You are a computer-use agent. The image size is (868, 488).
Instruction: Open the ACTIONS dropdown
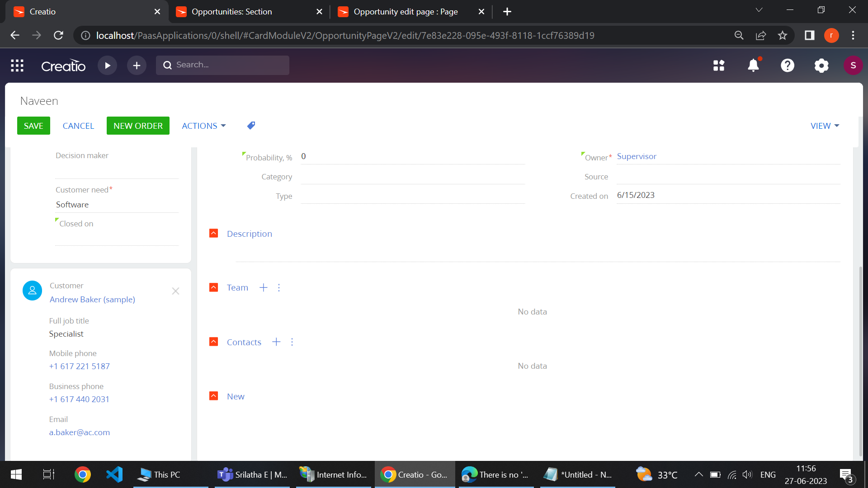pyautogui.click(x=203, y=126)
